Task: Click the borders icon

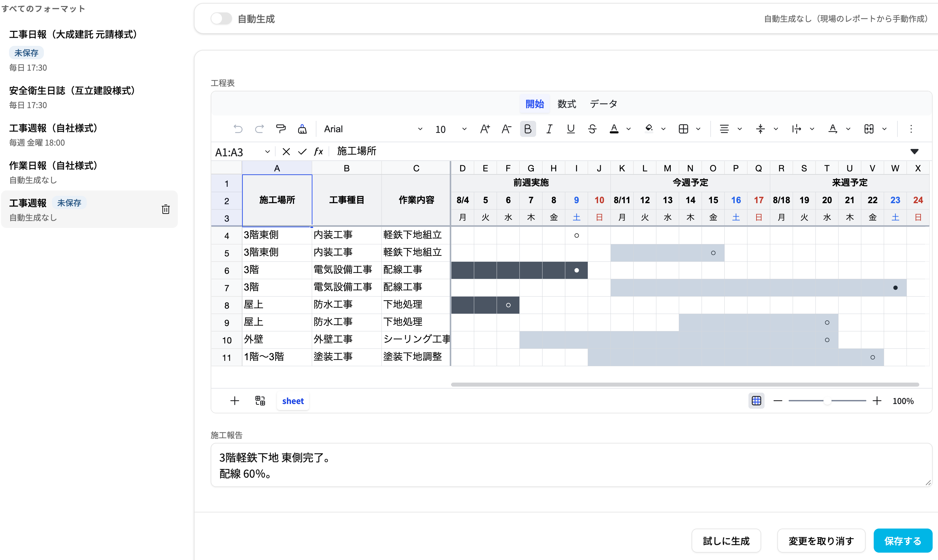Action: point(683,129)
